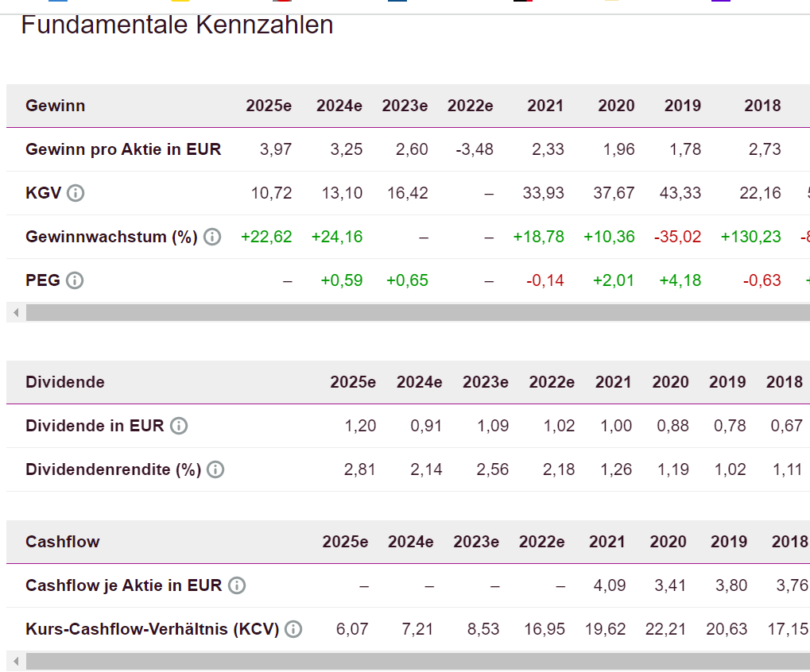Click the Dividendenrendite (%) info icon
The width and height of the screenshot is (810, 672).
(215, 469)
